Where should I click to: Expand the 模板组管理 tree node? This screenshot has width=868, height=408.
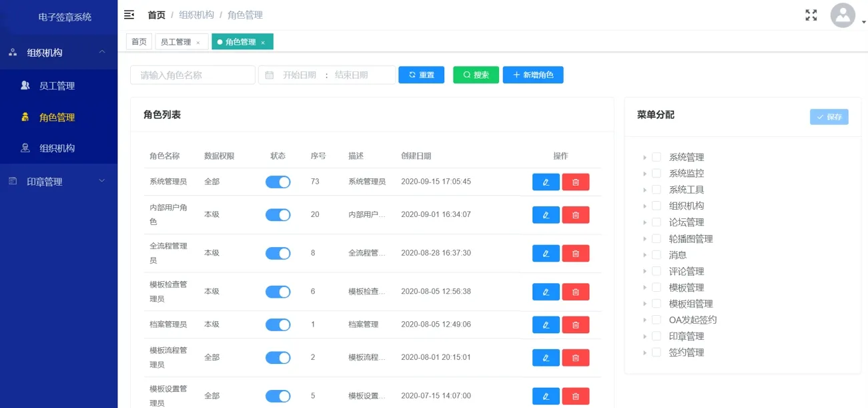(645, 304)
